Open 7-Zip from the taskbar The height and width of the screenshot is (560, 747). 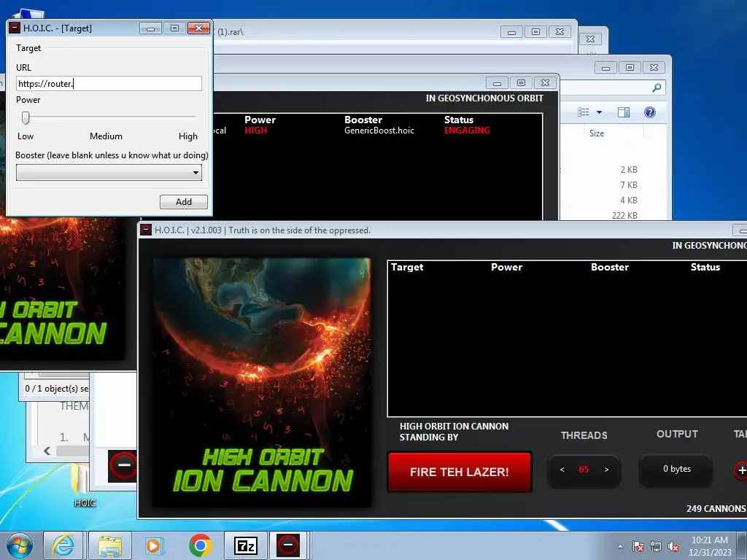(246, 545)
